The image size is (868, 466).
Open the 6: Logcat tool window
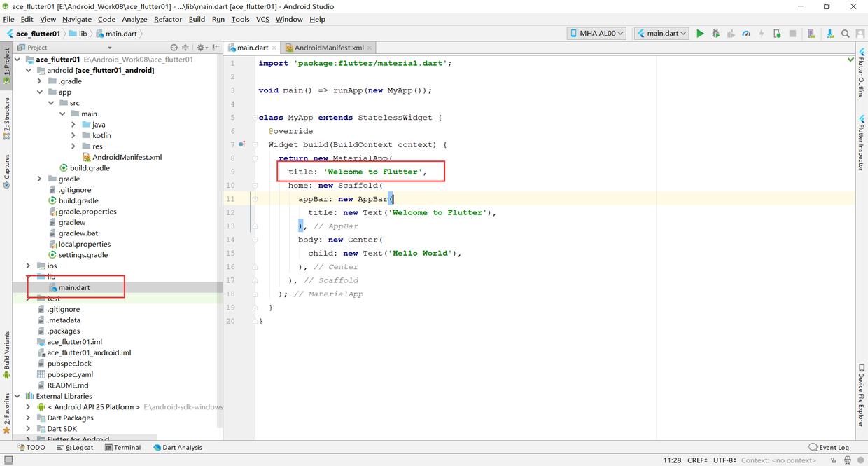click(x=75, y=447)
